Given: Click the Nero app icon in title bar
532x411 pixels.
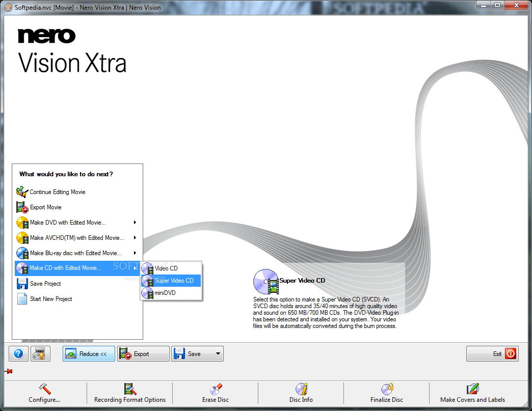Looking at the screenshot, I should [8, 8].
